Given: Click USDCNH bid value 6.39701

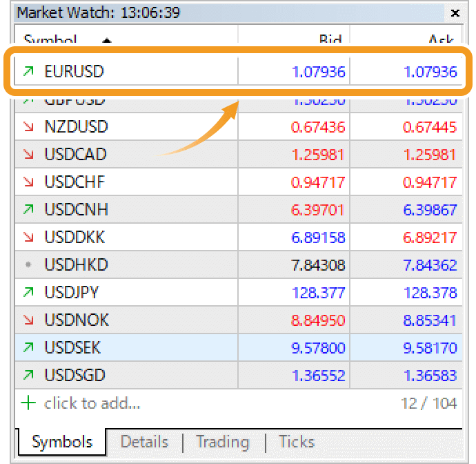Looking at the screenshot, I should (x=317, y=210).
